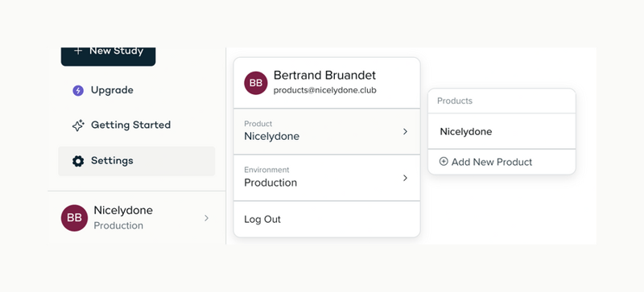Click the Products submenu header

coord(455,101)
